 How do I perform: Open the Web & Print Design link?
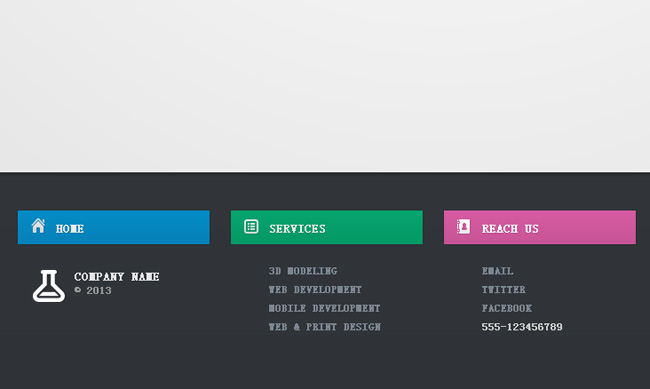(x=325, y=327)
